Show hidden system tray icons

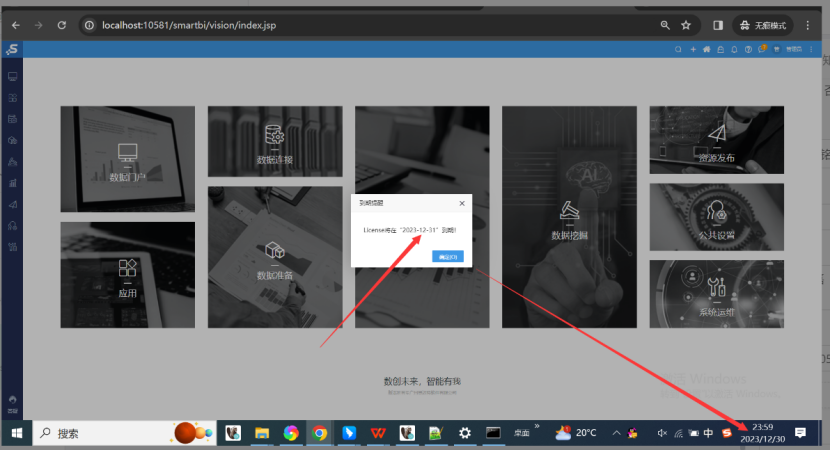click(x=616, y=434)
